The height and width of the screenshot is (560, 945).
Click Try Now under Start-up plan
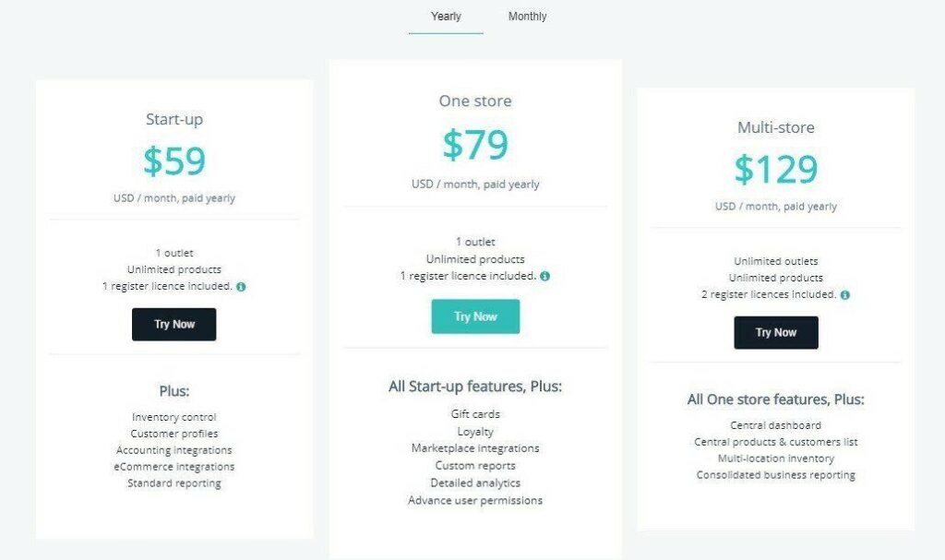click(174, 325)
